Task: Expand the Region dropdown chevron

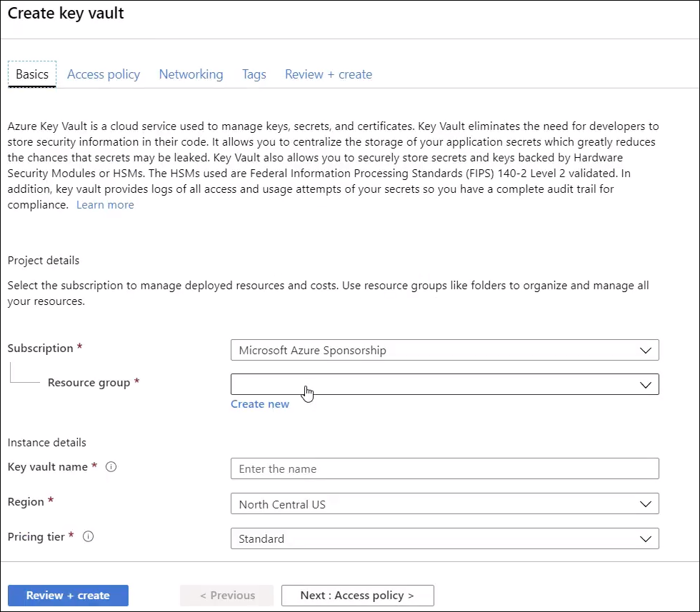Action: click(646, 504)
